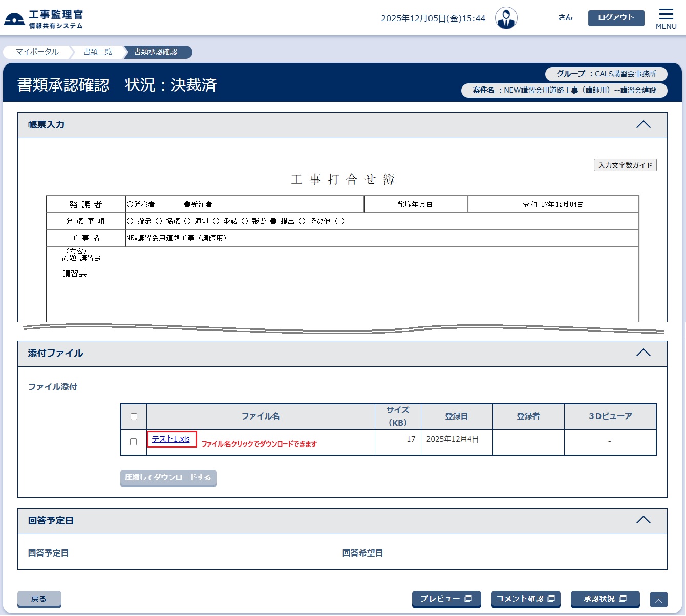Select the 発注者 radio button
686x616 pixels.
pos(130,204)
